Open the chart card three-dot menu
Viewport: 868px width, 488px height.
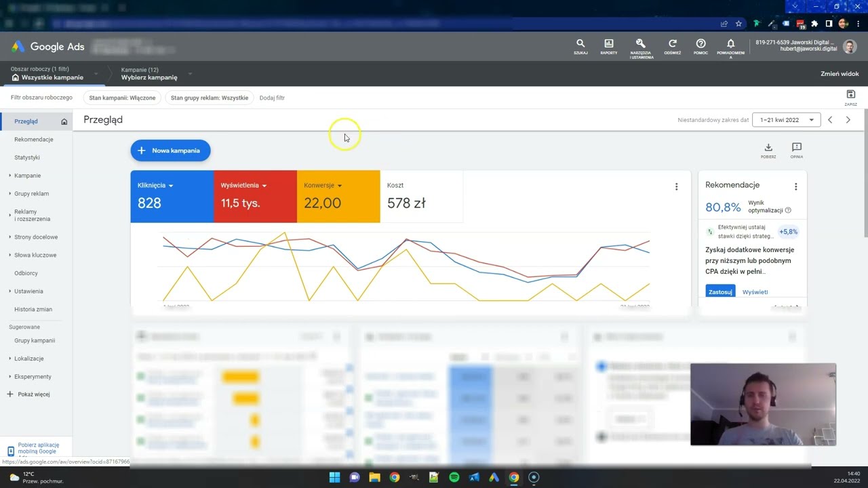tap(676, 186)
